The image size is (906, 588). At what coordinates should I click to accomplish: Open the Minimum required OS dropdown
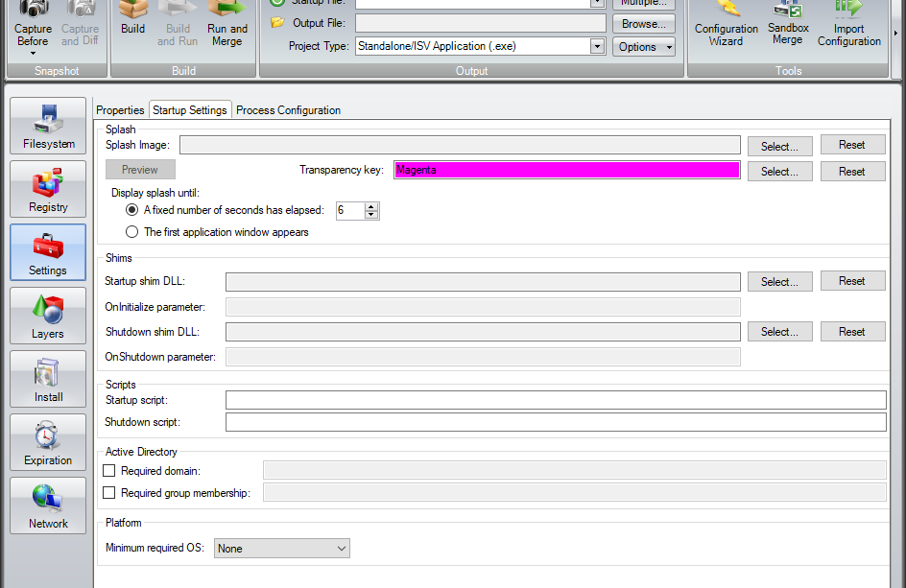(x=340, y=548)
